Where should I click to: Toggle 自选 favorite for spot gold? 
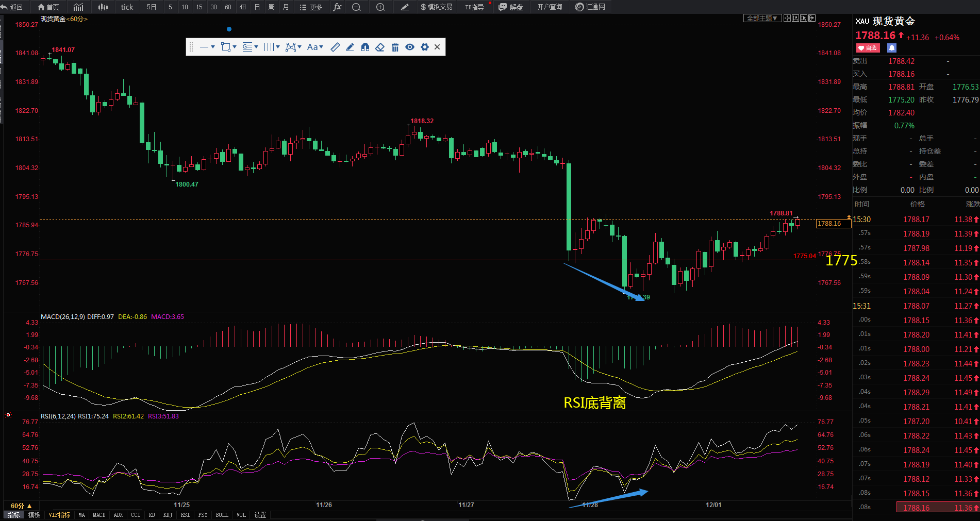868,48
